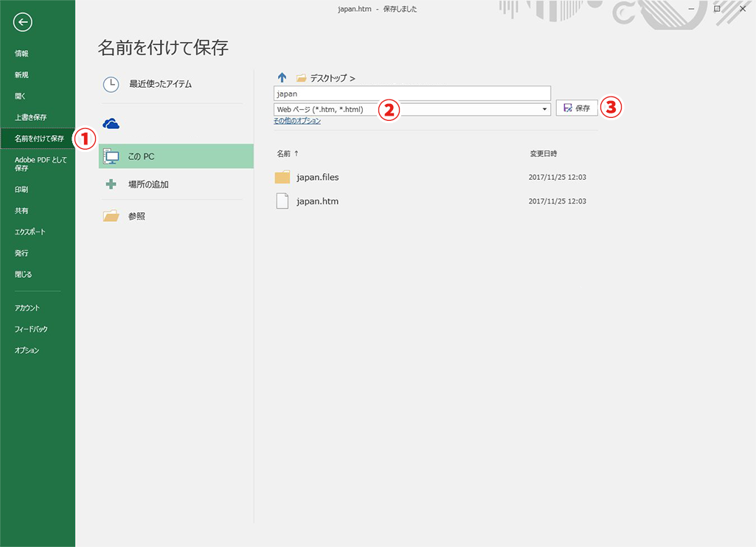The height and width of the screenshot is (547, 756).
Task: Click the file name input field
Action: pos(412,94)
